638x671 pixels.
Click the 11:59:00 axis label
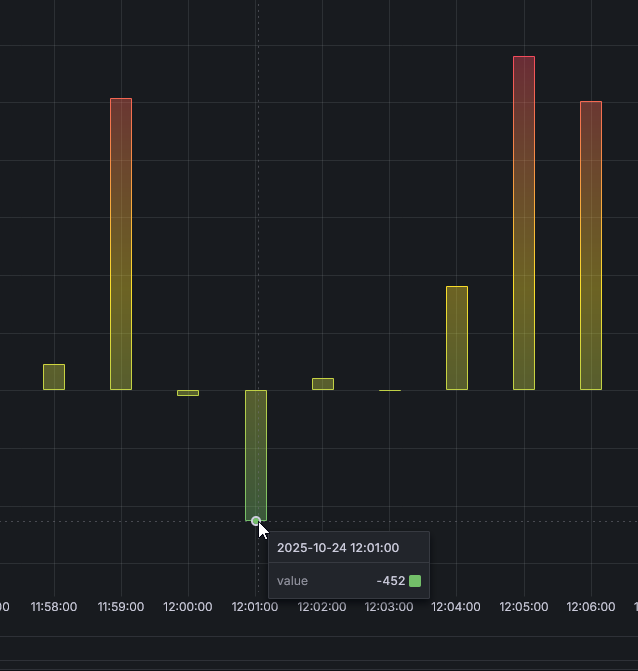pos(121,607)
